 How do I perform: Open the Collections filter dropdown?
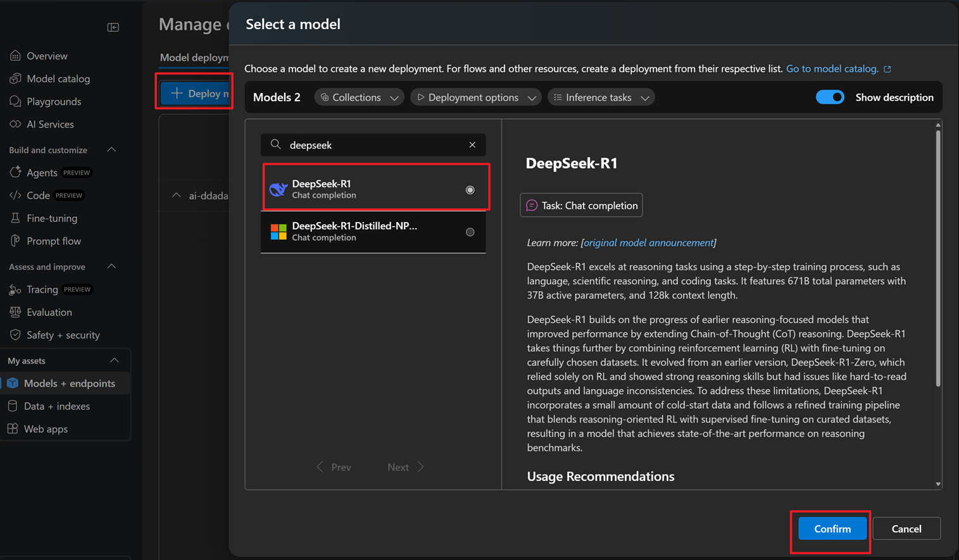tap(359, 97)
